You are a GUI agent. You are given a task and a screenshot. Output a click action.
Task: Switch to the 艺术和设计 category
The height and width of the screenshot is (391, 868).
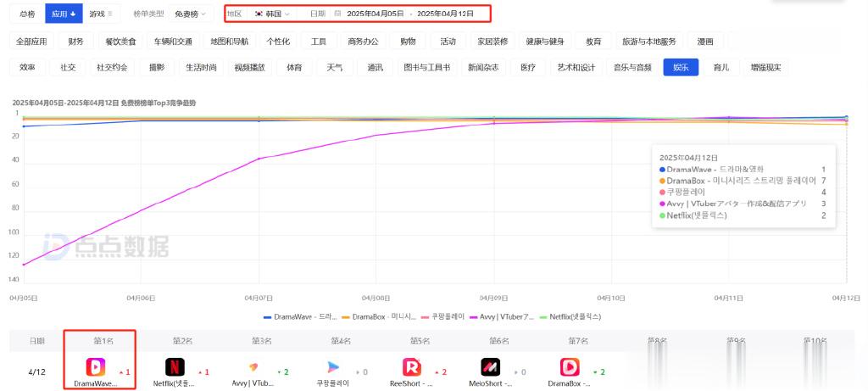(x=576, y=68)
